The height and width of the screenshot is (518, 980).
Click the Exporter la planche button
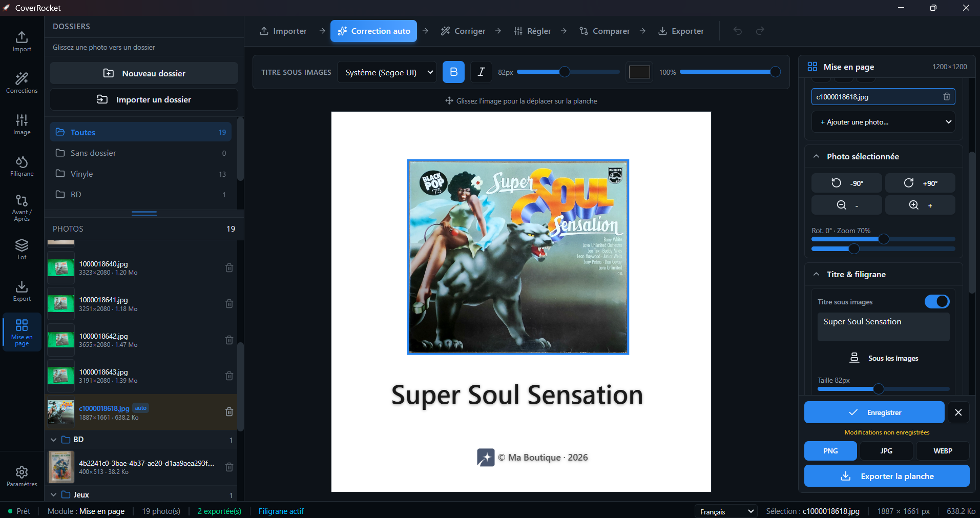[x=887, y=476]
